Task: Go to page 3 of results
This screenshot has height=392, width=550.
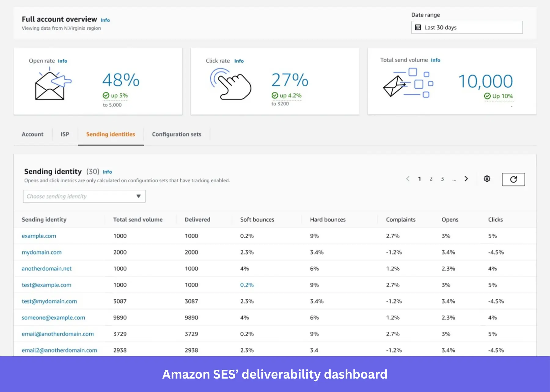Action: tap(442, 179)
